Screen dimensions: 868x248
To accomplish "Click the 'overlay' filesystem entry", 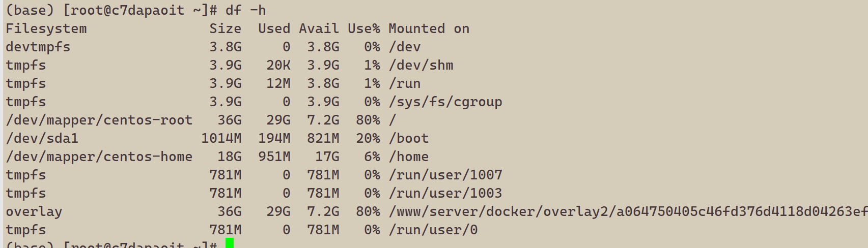I will 34,212.
